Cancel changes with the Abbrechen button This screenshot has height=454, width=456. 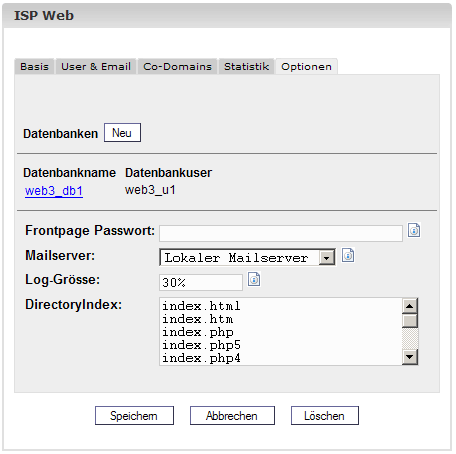tap(232, 416)
